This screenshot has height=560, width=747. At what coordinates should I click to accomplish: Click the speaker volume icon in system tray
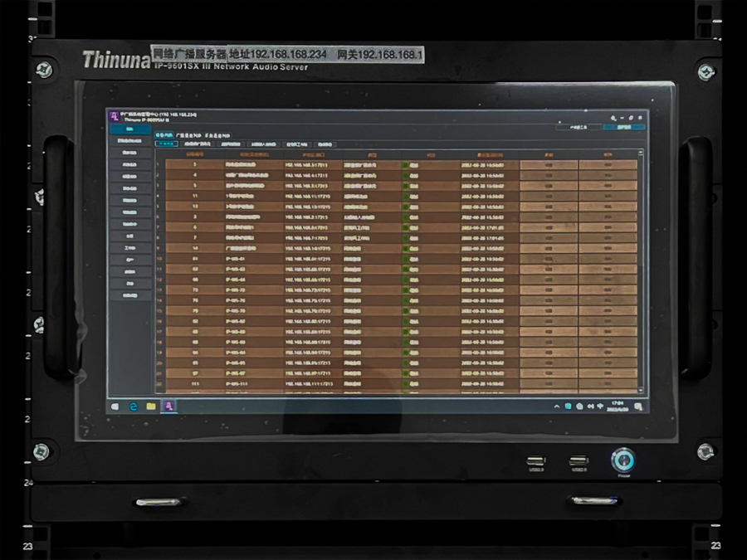(590, 407)
